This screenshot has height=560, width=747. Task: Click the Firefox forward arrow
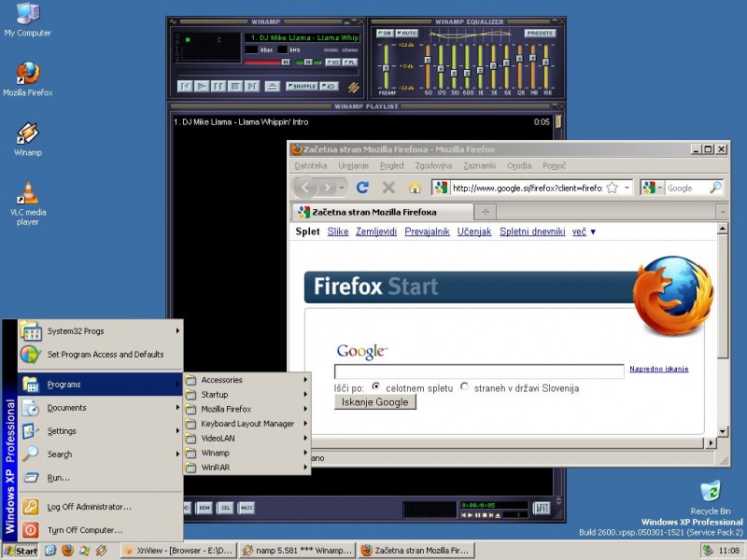pyautogui.click(x=328, y=188)
